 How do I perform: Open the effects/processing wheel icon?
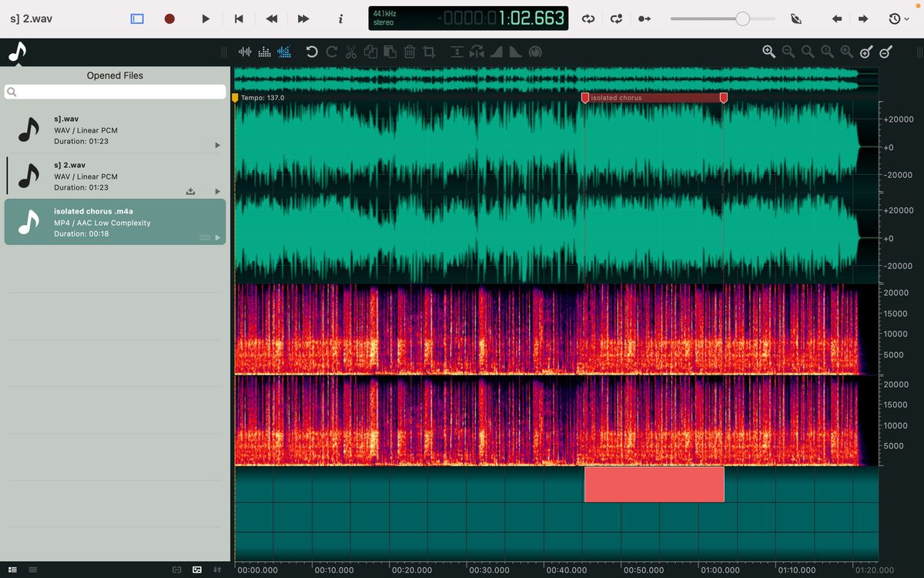pyautogui.click(x=535, y=52)
